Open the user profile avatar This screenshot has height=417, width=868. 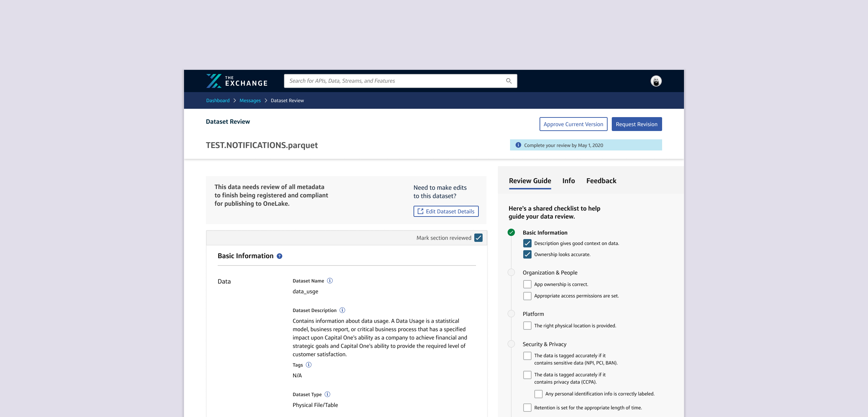pos(656,81)
